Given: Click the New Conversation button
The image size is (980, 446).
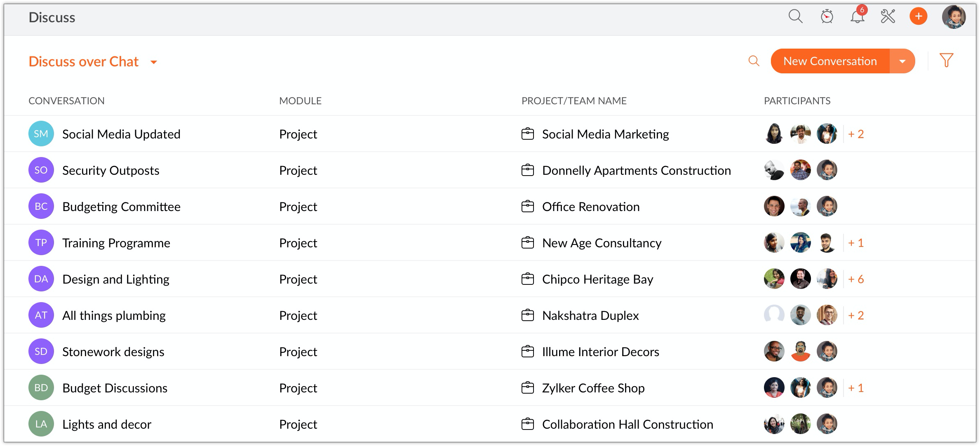Looking at the screenshot, I should click(x=830, y=61).
